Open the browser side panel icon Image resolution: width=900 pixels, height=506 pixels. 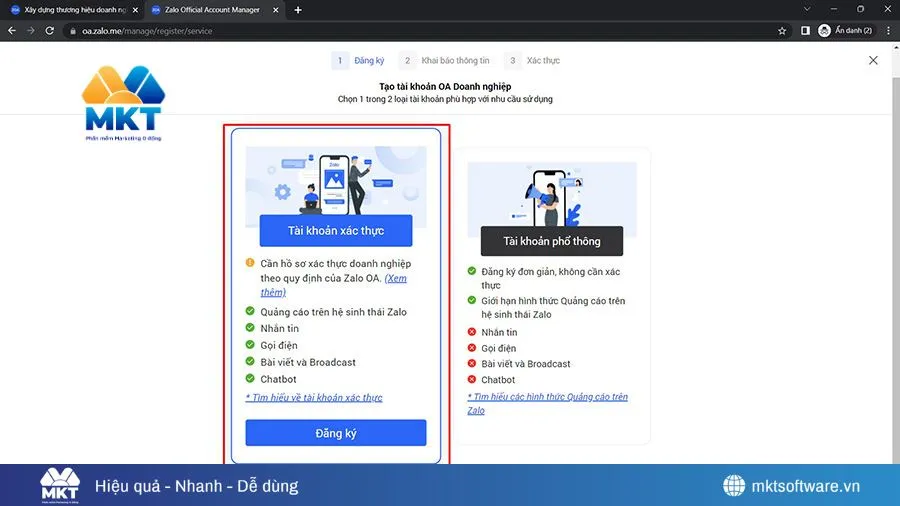coord(805,31)
